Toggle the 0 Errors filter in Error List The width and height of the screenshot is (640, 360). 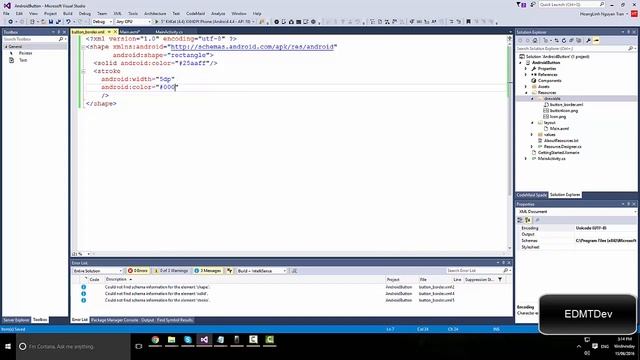pos(138,271)
